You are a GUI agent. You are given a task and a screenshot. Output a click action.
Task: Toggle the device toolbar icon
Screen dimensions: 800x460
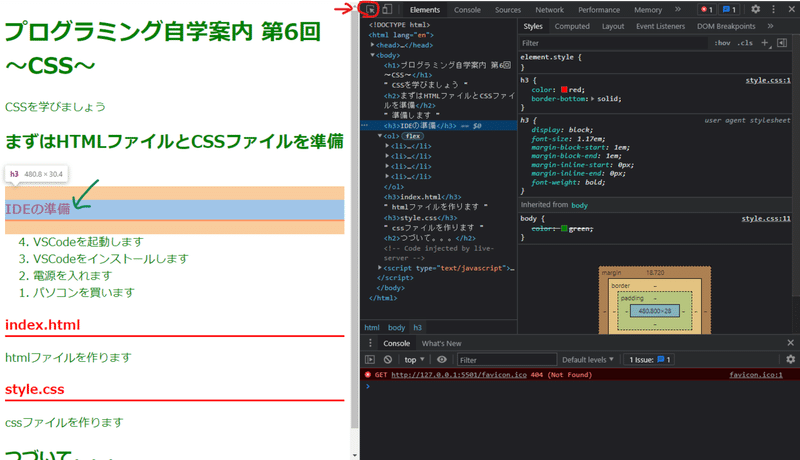click(x=387, y=9)
